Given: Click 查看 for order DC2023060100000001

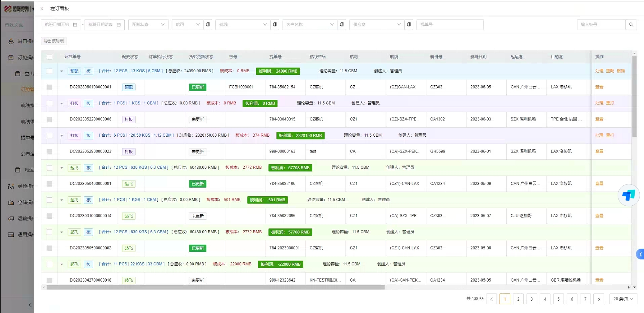Looking at the screenshot, I should tap(599, 87).
